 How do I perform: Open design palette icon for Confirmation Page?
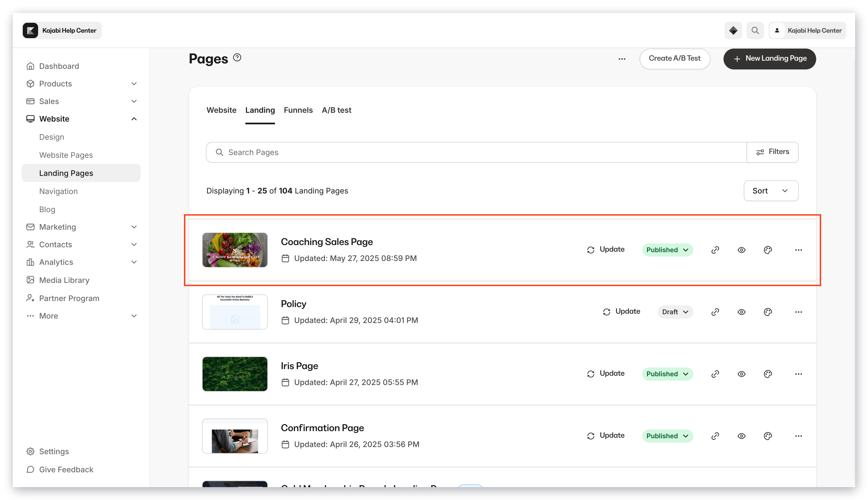767,436
